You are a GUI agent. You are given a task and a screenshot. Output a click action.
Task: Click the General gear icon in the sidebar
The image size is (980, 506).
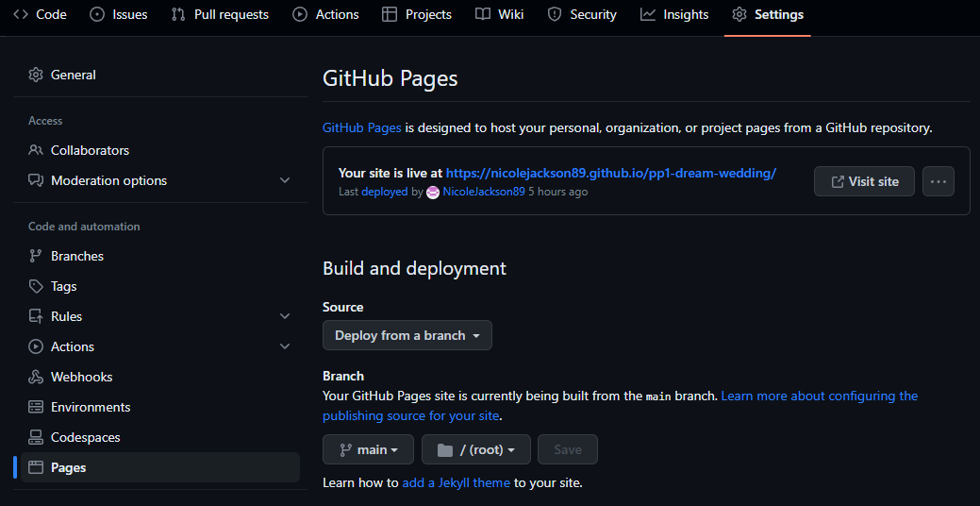tap(36, 76)
